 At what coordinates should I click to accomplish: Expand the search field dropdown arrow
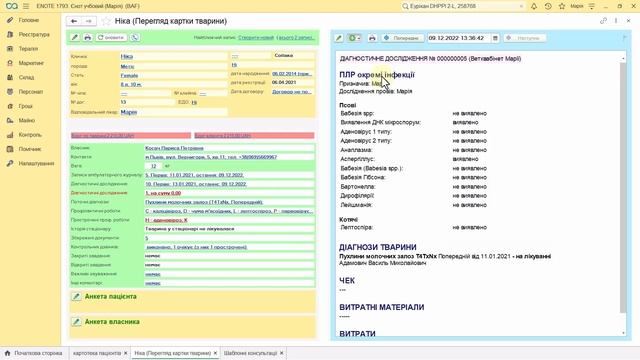pos(521,6)
